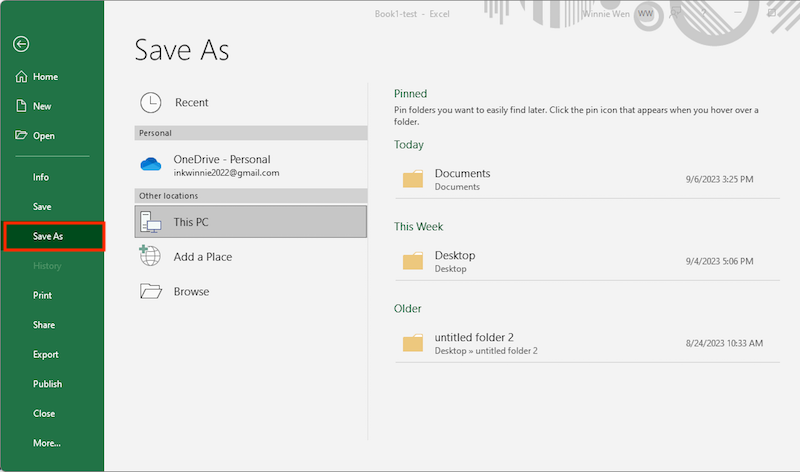
Task: Click the 9/4/2023 5:06 PM date
Action: tap(719, 261)
